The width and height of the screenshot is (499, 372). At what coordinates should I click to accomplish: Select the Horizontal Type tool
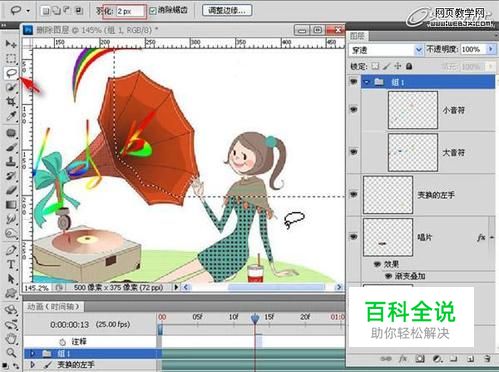point(11,264)
